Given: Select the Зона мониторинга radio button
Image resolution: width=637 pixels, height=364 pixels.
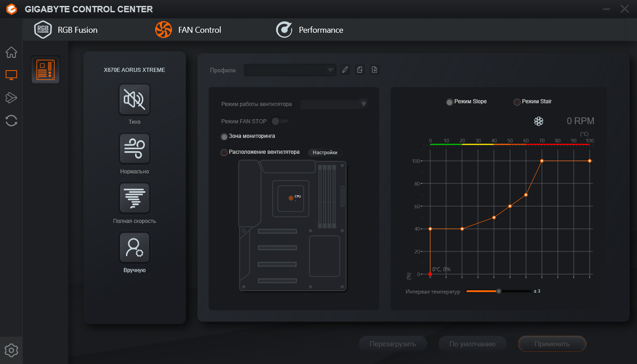Looking at the screenshot, I should point(224,136).
